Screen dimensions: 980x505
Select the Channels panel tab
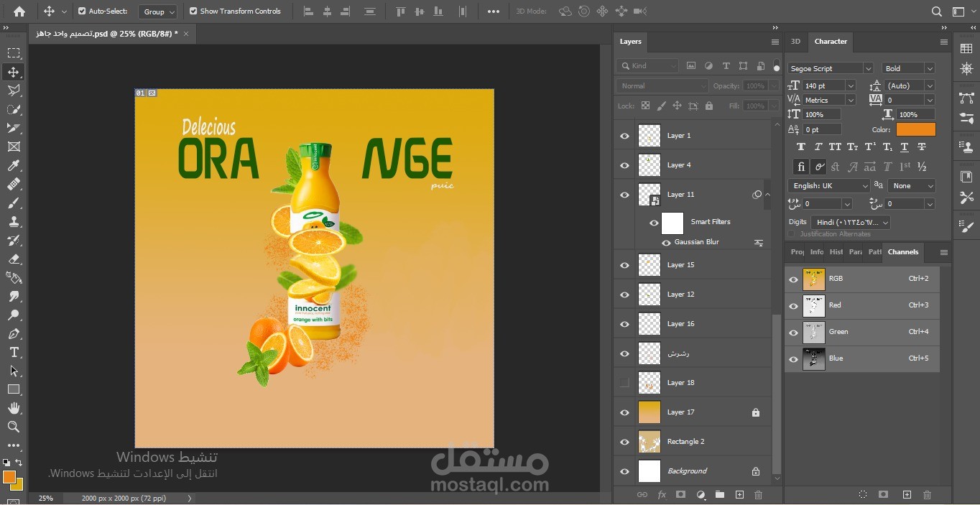903,252
